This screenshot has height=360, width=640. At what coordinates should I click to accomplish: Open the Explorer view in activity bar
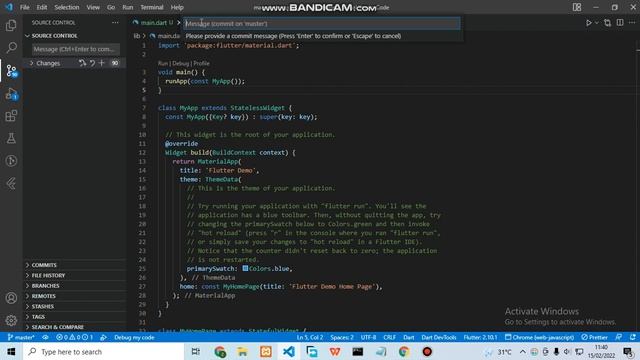point(11,25)
